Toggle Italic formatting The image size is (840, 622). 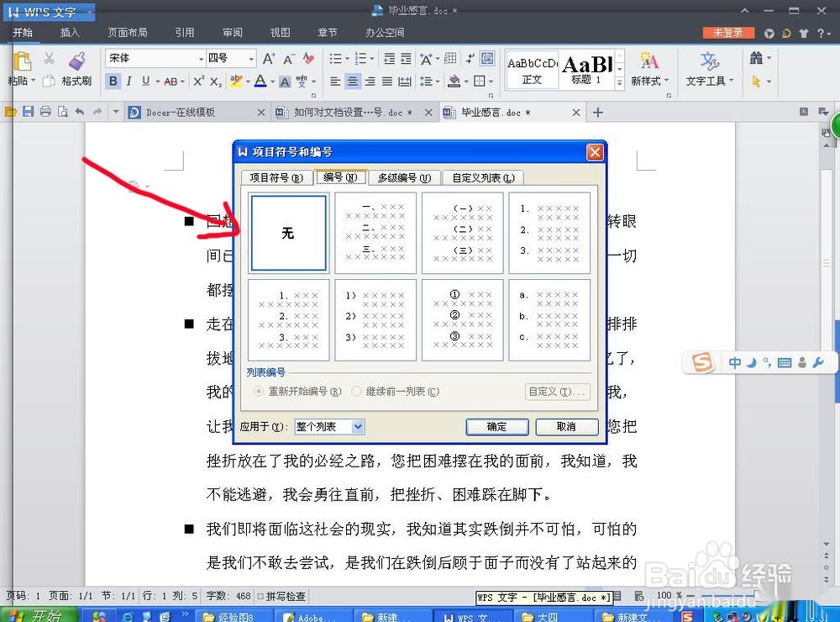(x=129, y=81)
